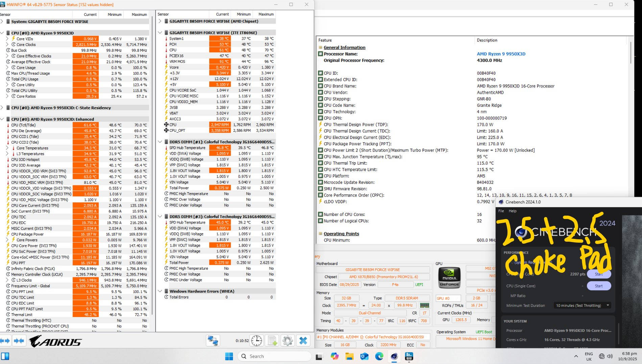Reset elapsed time clock icon in HWiNFO
This screenshot has width=642, height=364.
click(257, 341)
